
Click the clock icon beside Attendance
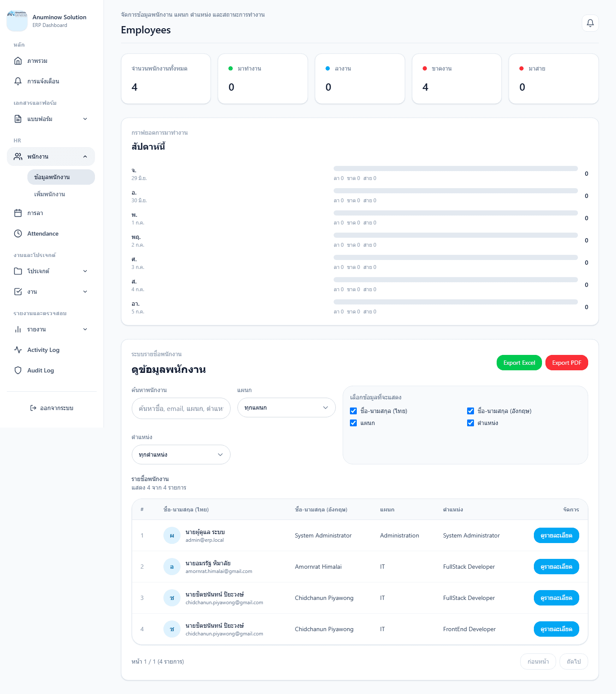pos(18,233)
